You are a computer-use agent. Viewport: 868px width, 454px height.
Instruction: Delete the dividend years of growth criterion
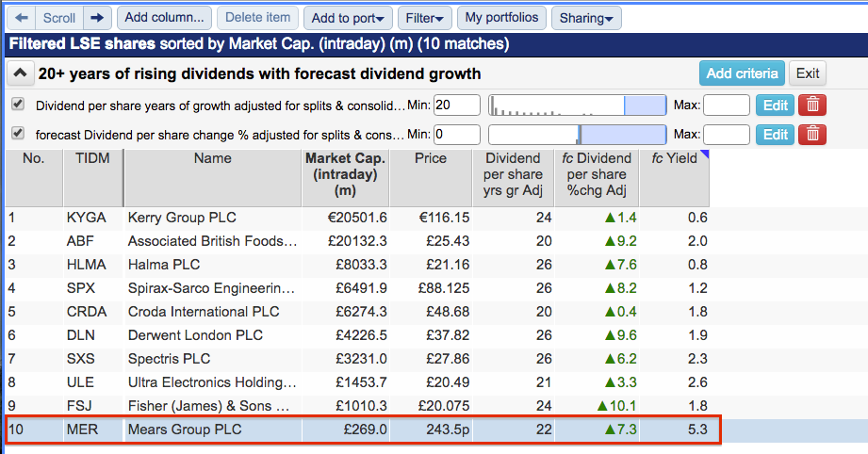(812, 105)
